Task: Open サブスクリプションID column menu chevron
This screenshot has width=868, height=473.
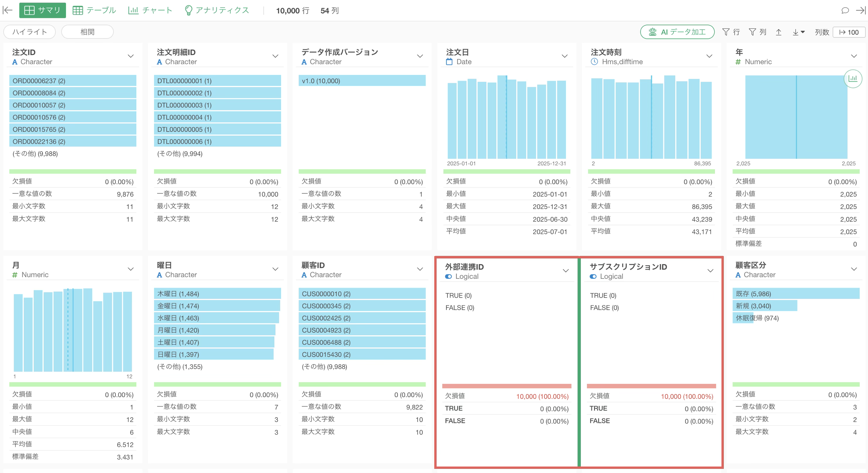Action: [710, 270]
